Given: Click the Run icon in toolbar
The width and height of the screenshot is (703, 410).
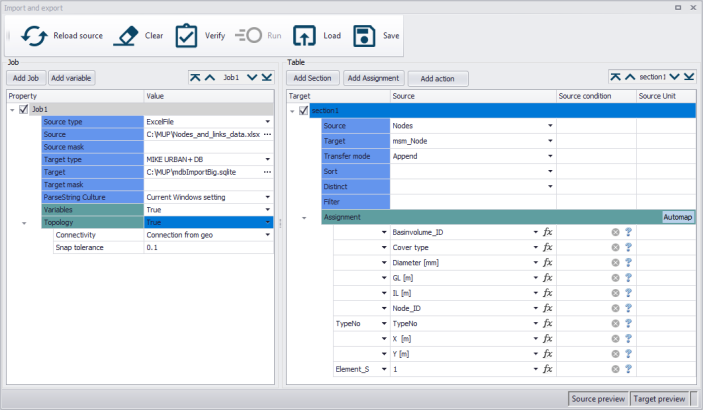Looking at the screenshot, I should click(248, 35).
